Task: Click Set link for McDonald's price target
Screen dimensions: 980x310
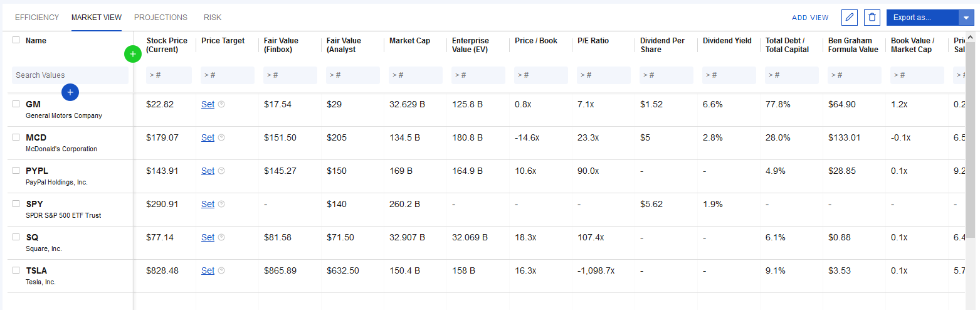Action: point(208,138)
